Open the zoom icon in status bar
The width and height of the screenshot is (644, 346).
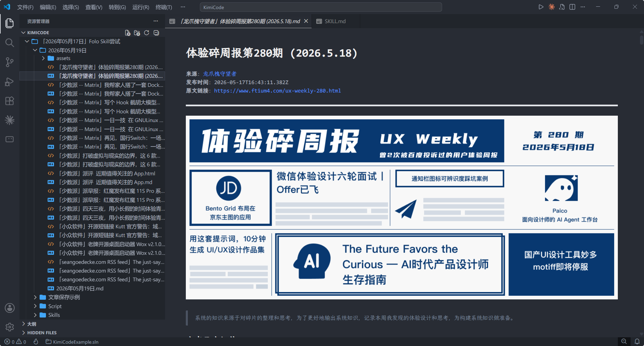coord(624,342)
